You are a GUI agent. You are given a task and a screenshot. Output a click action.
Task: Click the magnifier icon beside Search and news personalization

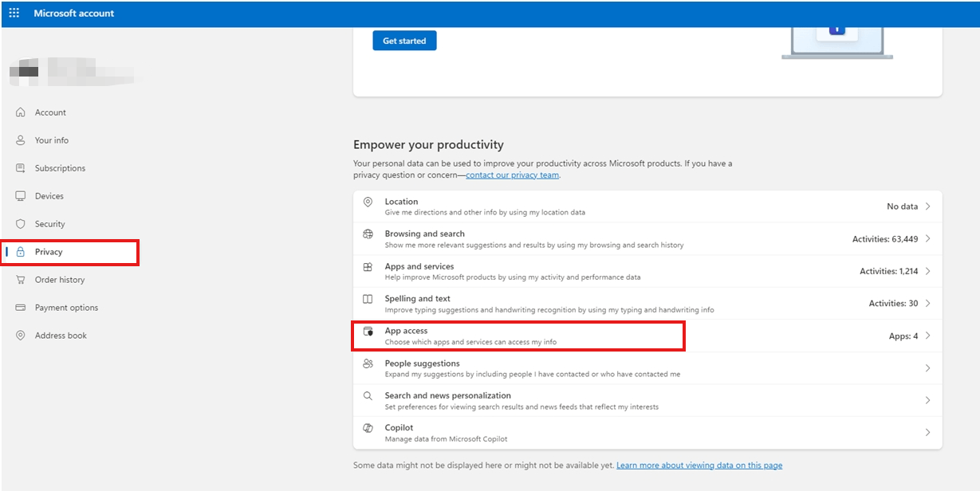[x=368, y=395]
